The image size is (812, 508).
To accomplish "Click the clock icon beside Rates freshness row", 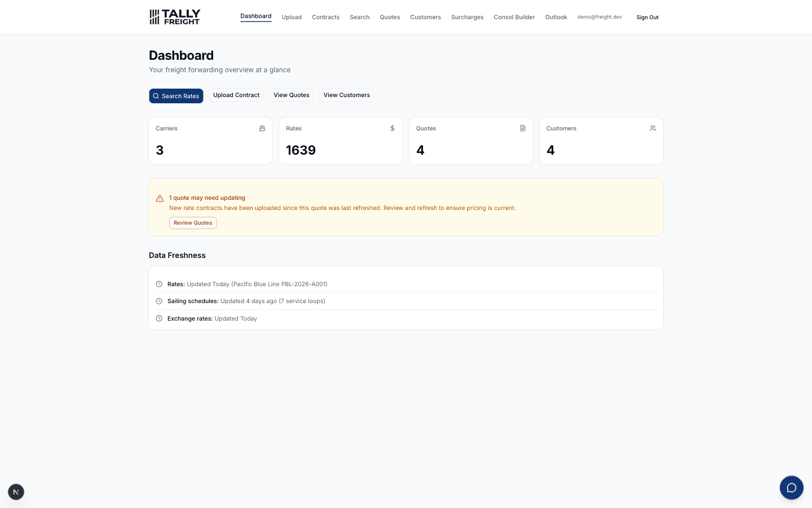I will click(x=159, y=284).
